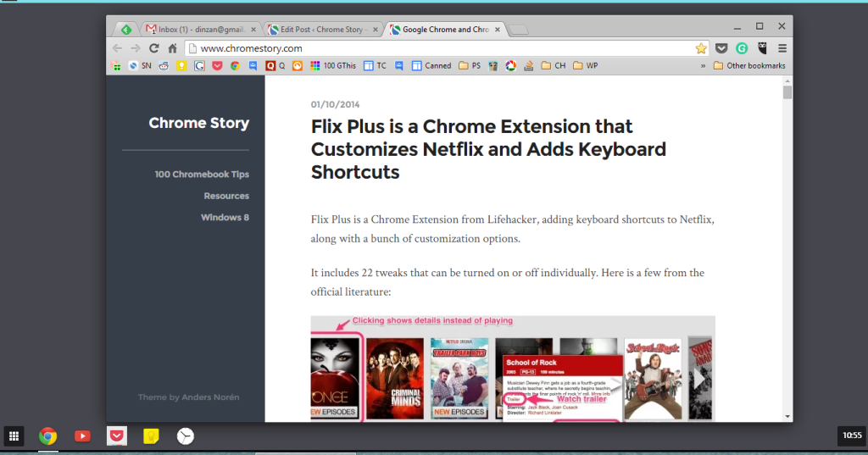
Task: Open the SN bookmark
Action: point(140,65)
